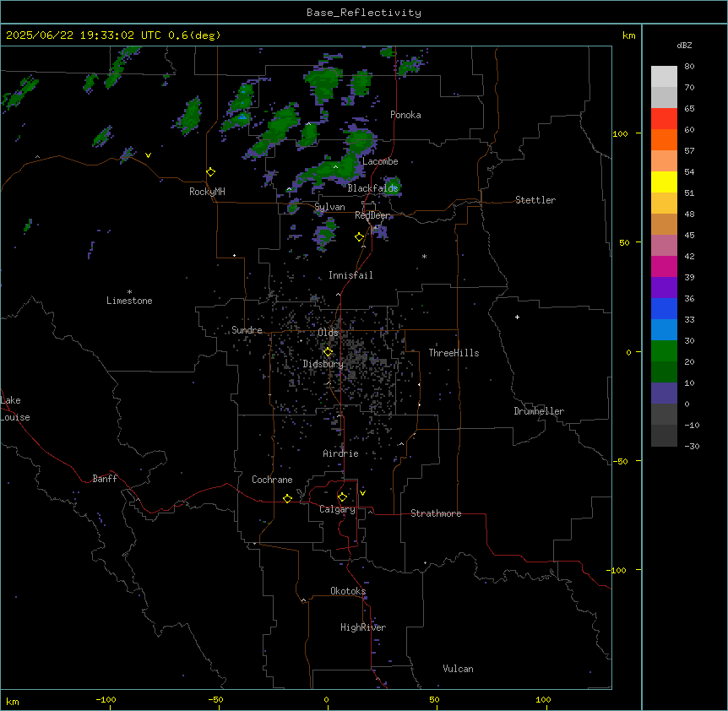
Task: Select the slate purple 0-10 dBZ legend swatch
Action: tap(664, 393)
